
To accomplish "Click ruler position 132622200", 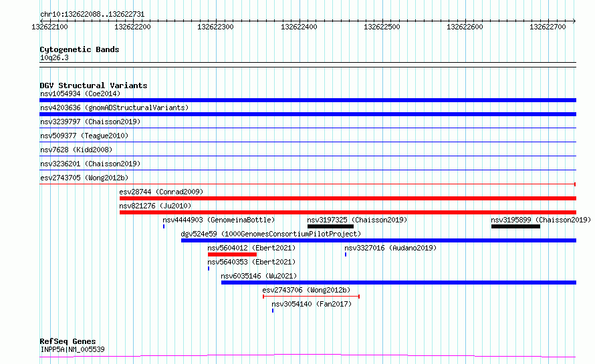I will tap(132, 27).
